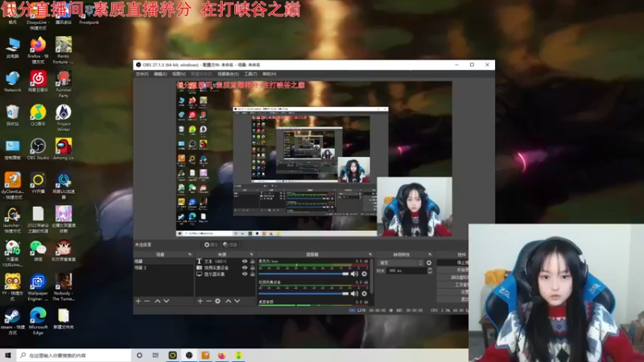The width and height of the screenshot is (644, 362).
Task: Click the 属性 properties button
Action: [211, 245]
